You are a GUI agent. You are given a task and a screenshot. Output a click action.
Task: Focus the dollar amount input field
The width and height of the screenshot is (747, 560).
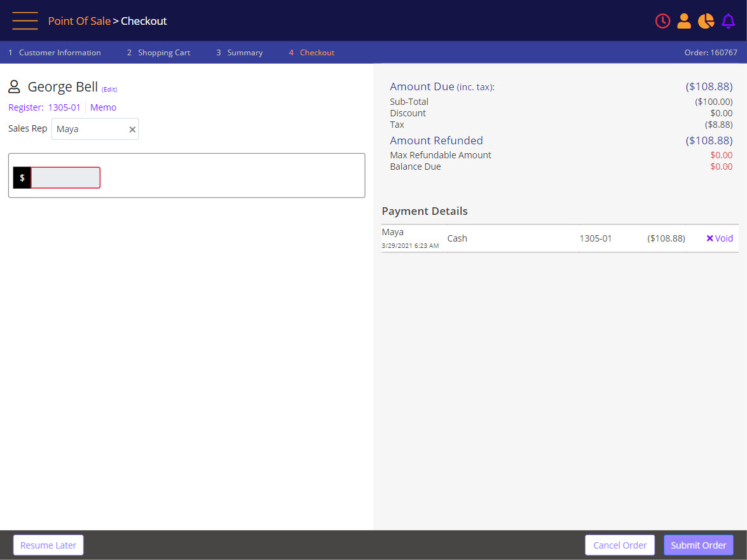click(x=65, y=177)
